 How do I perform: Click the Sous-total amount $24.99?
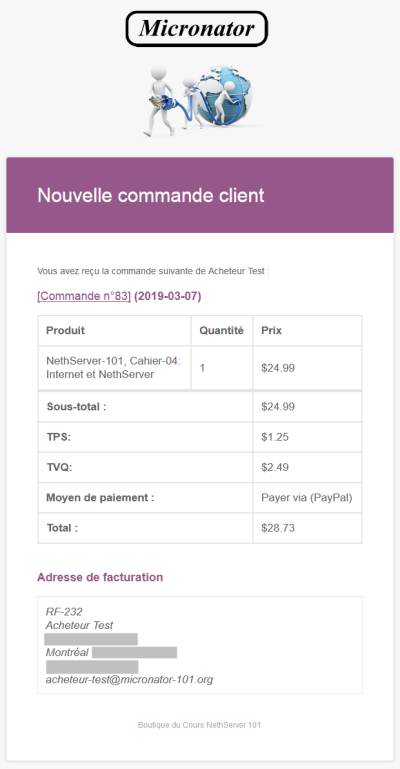(278, 407)
